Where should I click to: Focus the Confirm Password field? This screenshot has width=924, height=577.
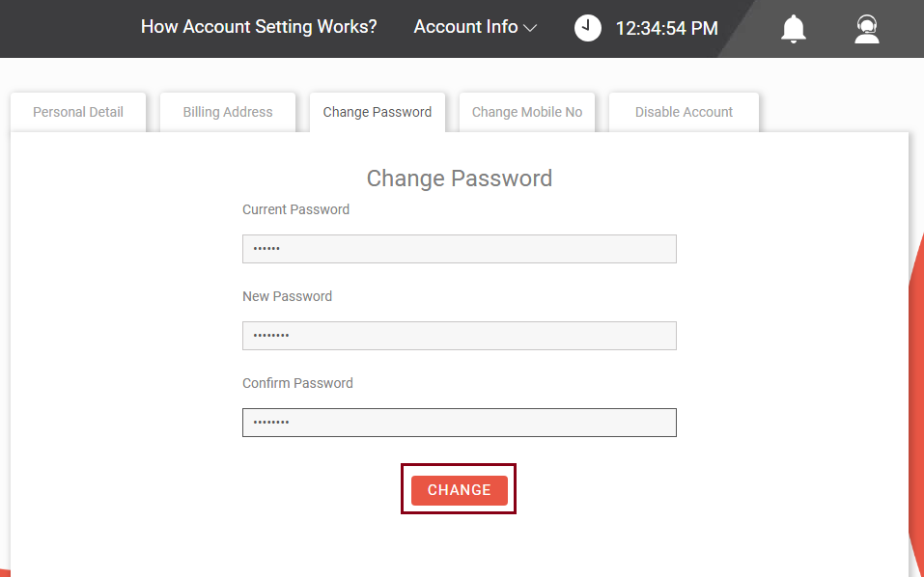[x=459, y=423]
